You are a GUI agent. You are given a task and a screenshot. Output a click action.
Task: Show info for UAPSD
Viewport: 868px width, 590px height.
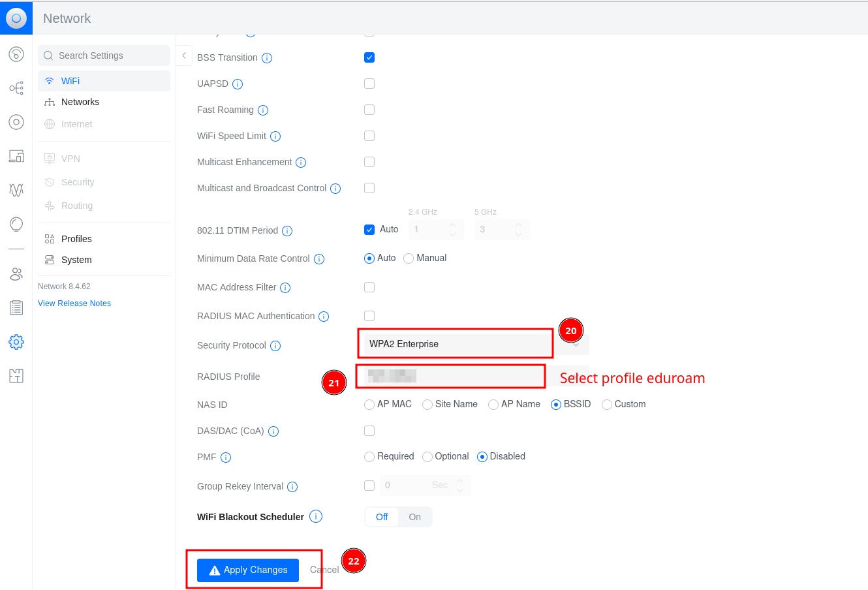coord(238,84)
